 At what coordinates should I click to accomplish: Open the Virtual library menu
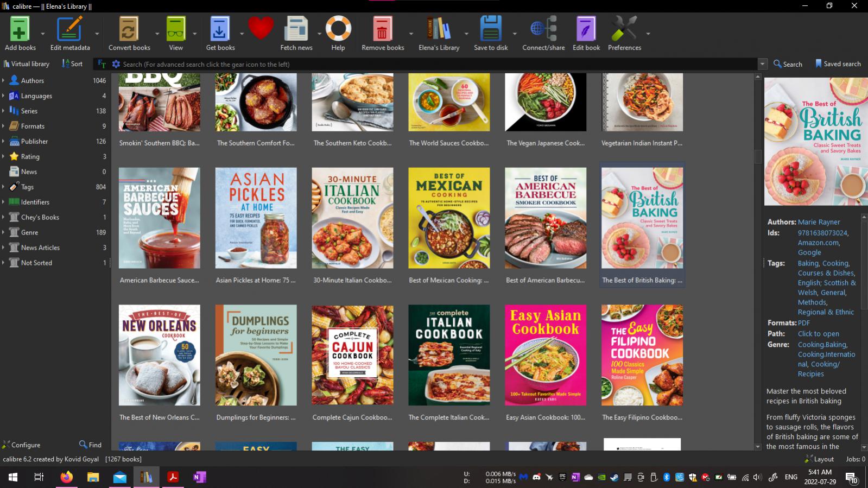pos(26,64)
